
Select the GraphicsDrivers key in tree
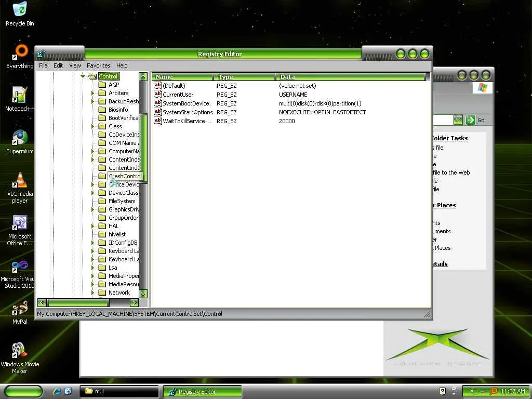click(x=124, y=209)
